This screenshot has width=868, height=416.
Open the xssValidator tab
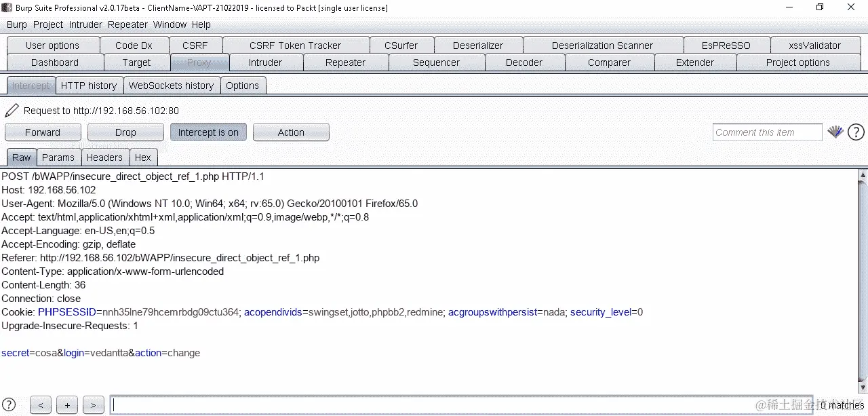point(815,45)
